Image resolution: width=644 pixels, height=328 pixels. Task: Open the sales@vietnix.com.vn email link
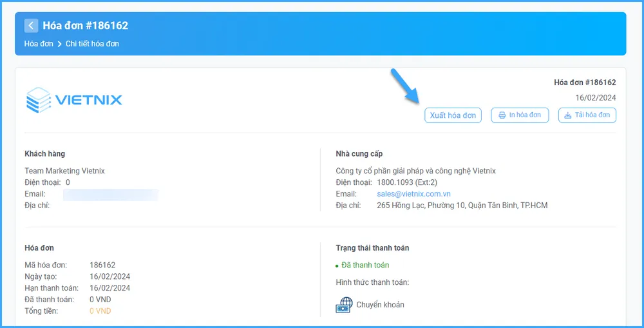coord(413,194)
